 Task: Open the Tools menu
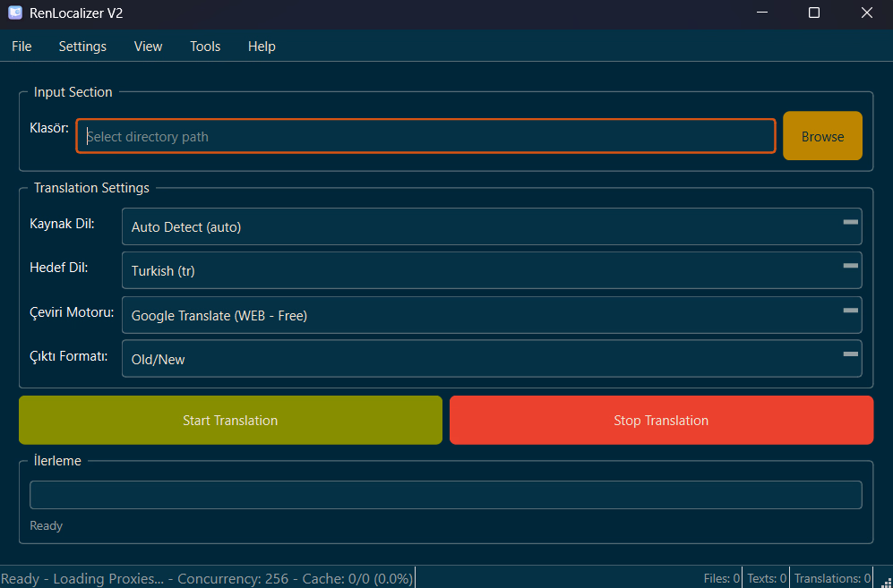click(205, 47)
